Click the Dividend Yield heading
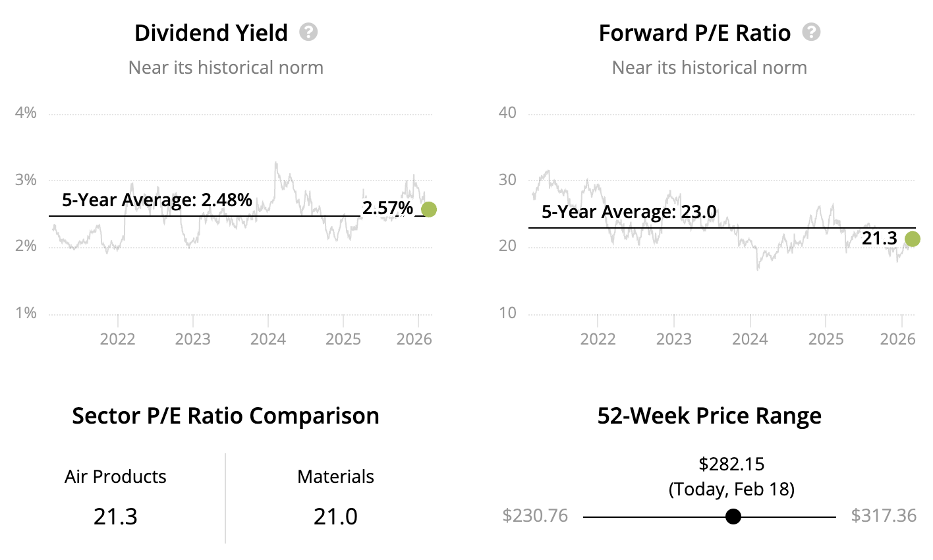933x560 pixels. pyautogui.click(x=211, y=33)
